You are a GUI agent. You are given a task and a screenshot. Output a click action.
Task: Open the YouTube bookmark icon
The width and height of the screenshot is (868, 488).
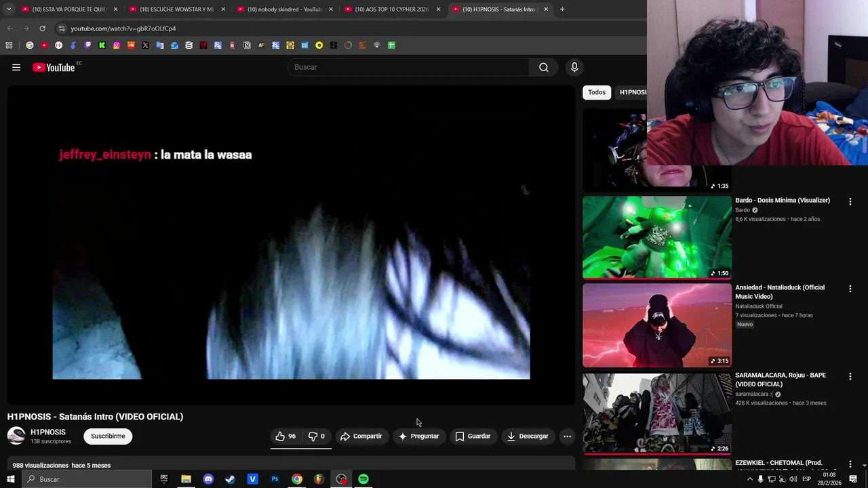44,45
